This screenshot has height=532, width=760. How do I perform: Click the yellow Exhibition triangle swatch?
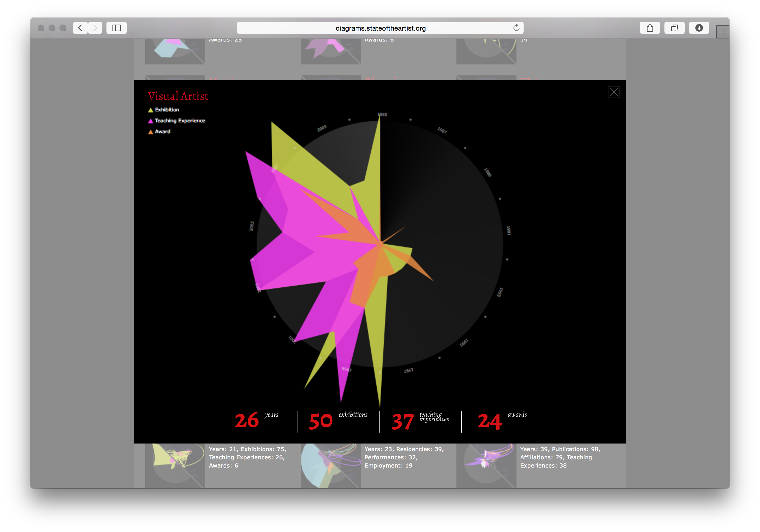click(x=151, y=110)
